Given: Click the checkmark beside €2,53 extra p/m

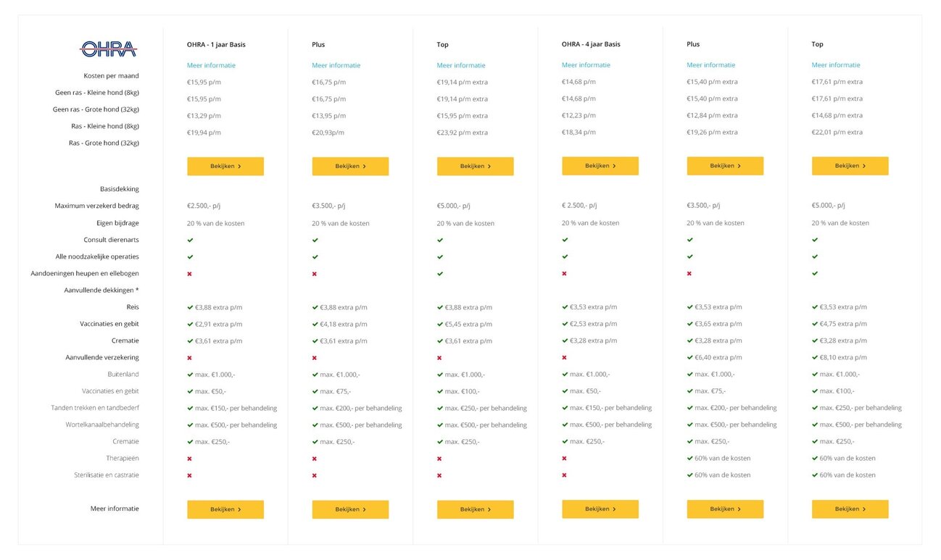Looking at the screenshot, I should [x=565, y=323].
